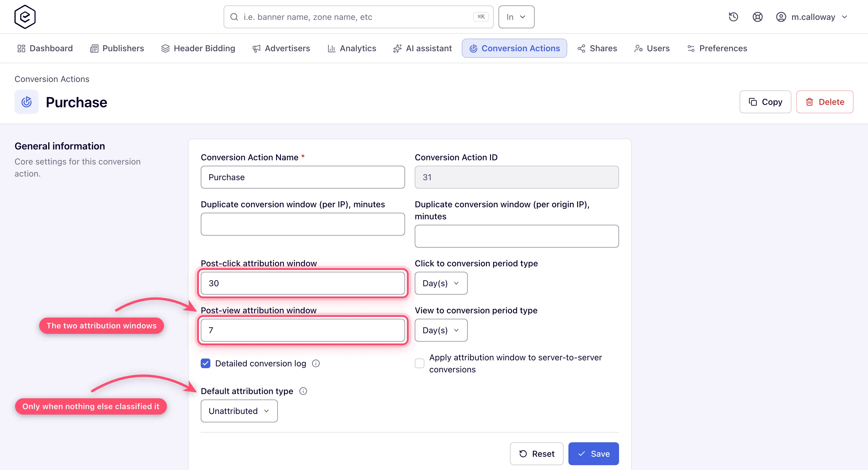
Task: Open the Header Bidding tab
Action: click(198, 48)
